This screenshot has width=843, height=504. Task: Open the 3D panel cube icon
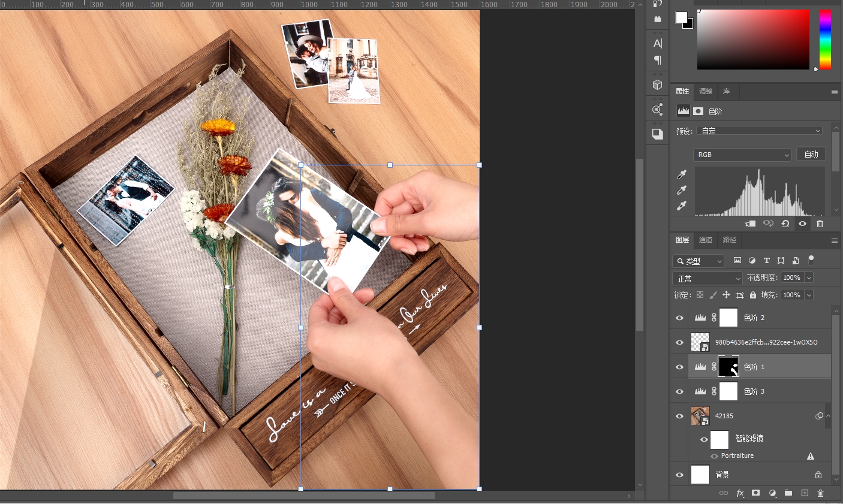[658, 84]
